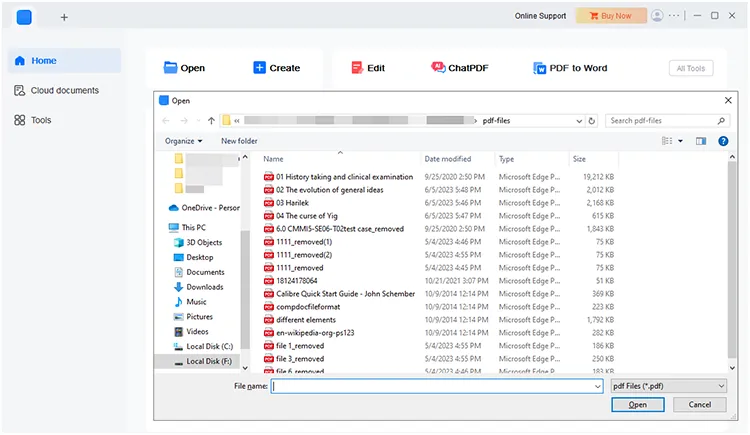Select the 03 Harilek file

(x=286, y=202)
